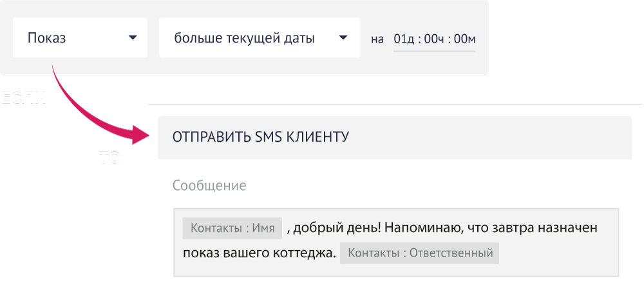Screen dimensions: 644x303
Task: Open the "Показ" dropdown
Action: click(x=71, y=38)
